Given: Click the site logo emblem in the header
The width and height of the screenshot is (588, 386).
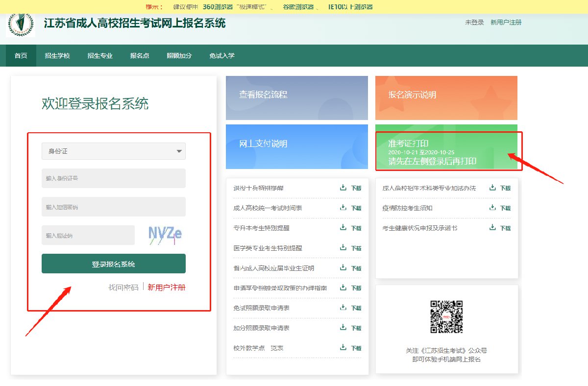Looking at the screenshot, I should coord(21,24).
